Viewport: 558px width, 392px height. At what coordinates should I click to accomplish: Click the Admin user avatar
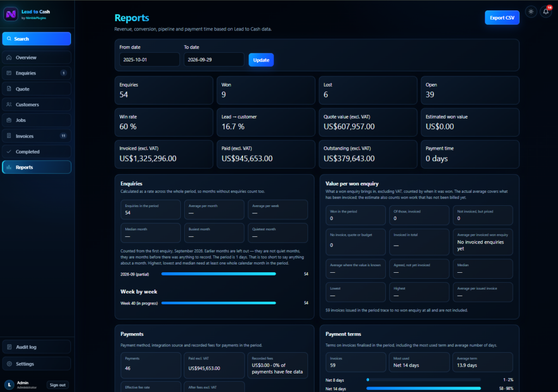click(9, 385)
